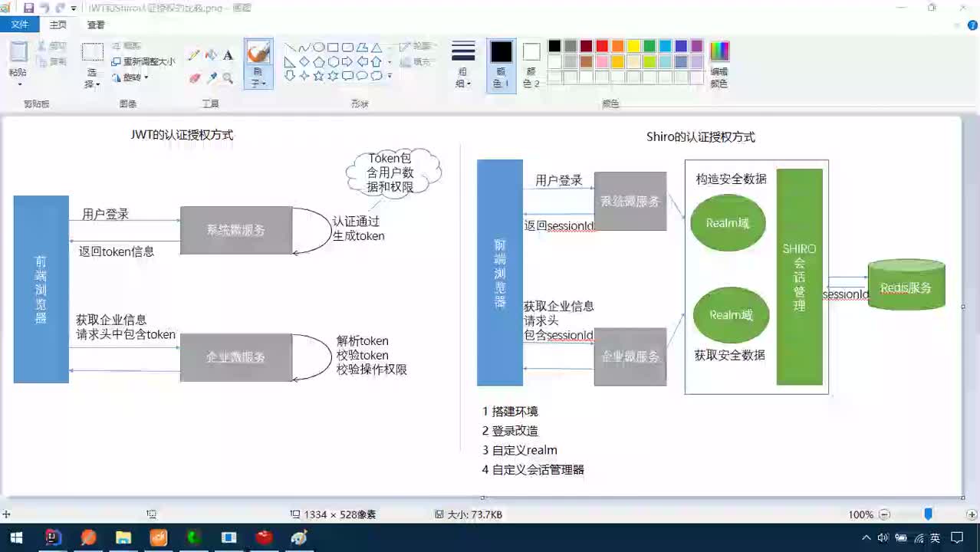Viewport: 980px width, 552px height.
Task: Click Resize image (重新调整大小)
Action: tap(143, 61)
